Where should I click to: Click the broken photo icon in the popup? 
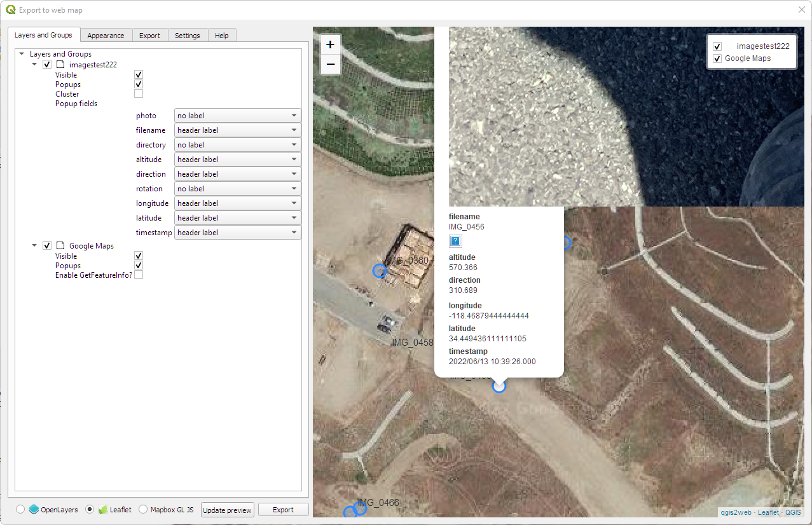455,241
